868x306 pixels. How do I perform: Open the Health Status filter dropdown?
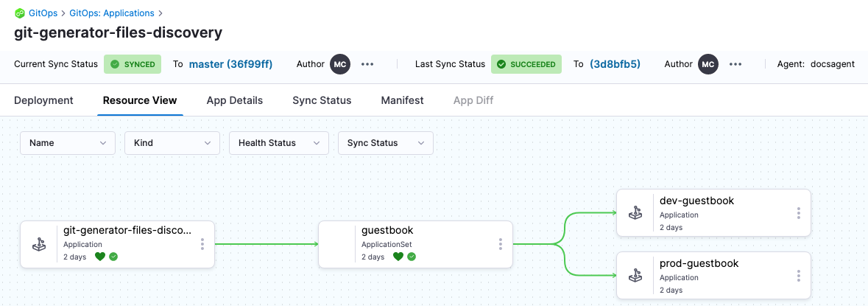point(279,143)
